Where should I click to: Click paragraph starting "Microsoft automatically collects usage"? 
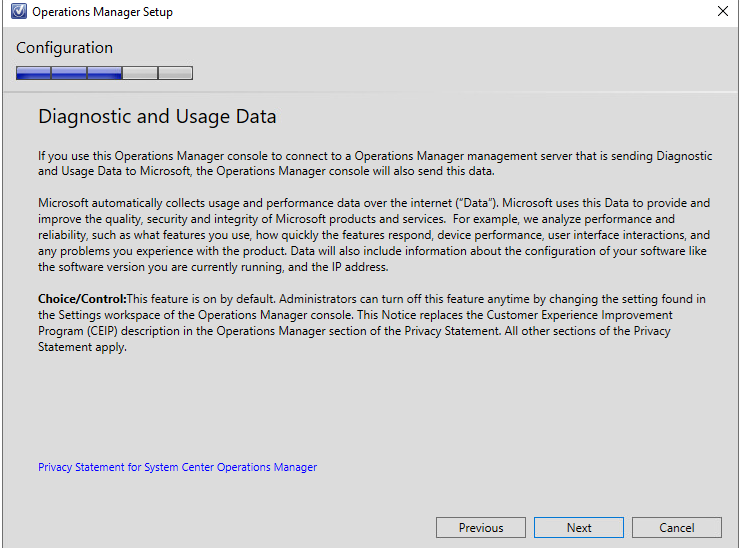click(x=374, y=235)
